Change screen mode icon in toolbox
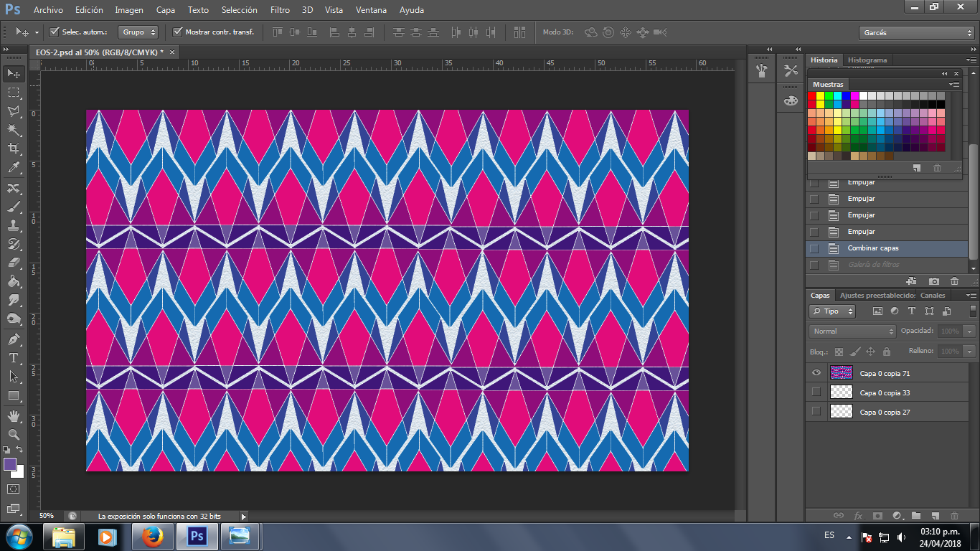 [x=14, y=508]
